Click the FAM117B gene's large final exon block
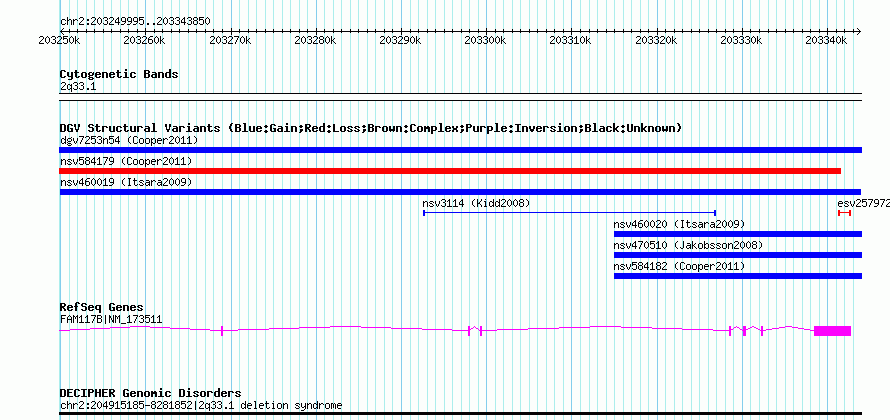The height and width of the screenshot is (420, 890). point(832,331)
